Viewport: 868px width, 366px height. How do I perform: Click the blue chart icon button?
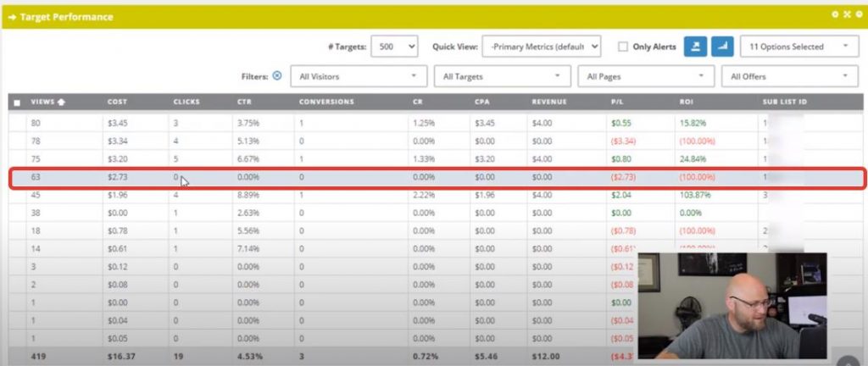[x=722, y=47]
